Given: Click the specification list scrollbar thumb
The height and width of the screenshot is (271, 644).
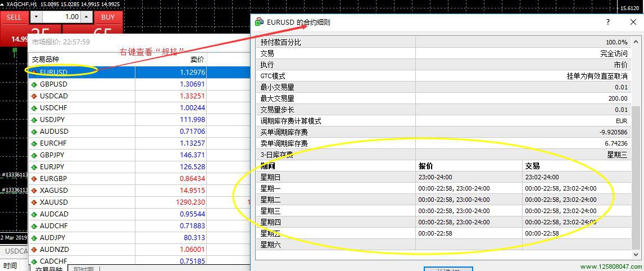Looking at the screenshot, I should pyautogui.click(x=636, y=179).
